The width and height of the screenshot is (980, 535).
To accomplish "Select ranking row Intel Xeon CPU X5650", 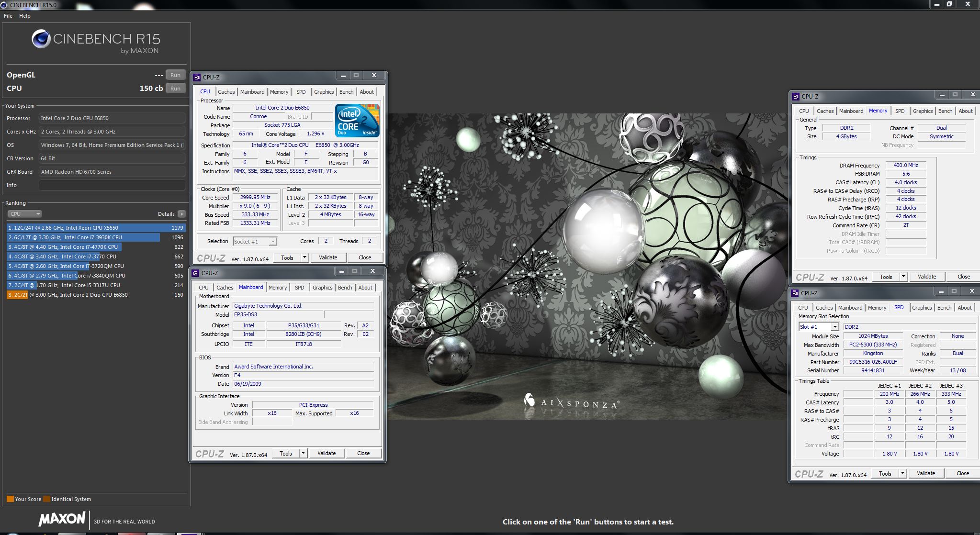I will point(96,228).
